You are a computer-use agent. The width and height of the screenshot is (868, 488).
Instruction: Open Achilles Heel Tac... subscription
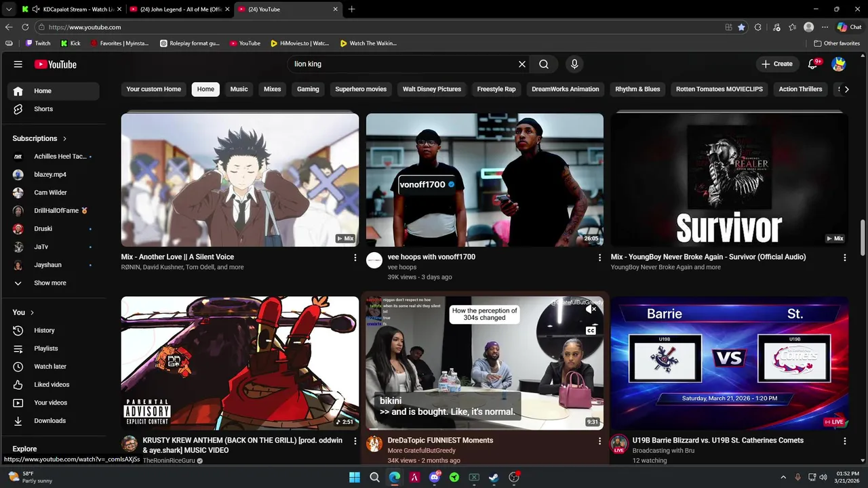click(54, 157)
